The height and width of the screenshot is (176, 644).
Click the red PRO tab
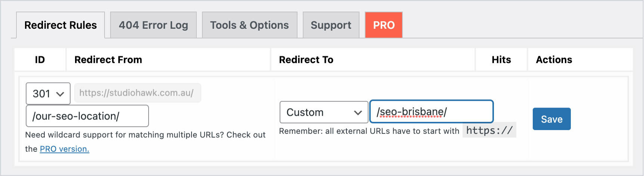coord(384,25)
